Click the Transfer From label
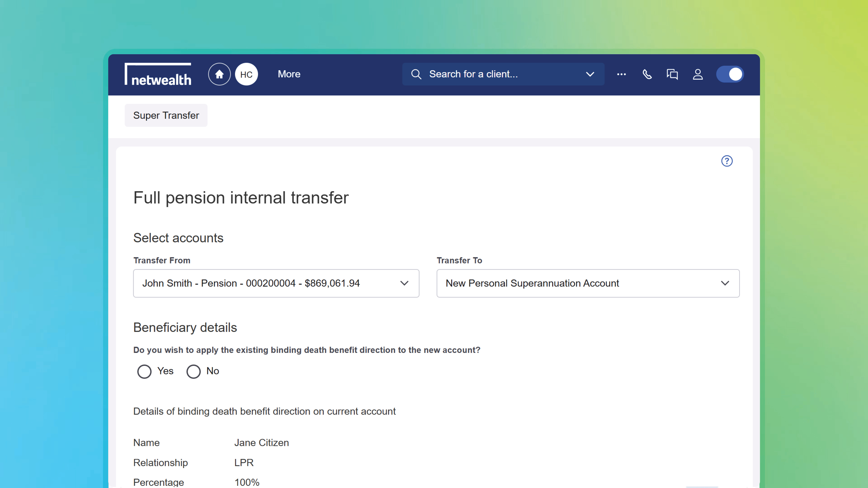This screenshot has width=868, height=488. pyautogui.click(x=162, y=260)
